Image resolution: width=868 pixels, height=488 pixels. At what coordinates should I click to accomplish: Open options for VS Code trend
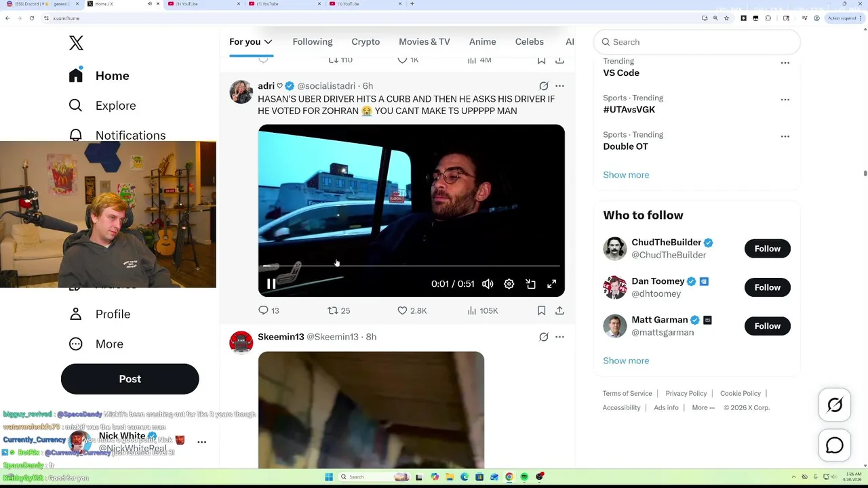785,63
